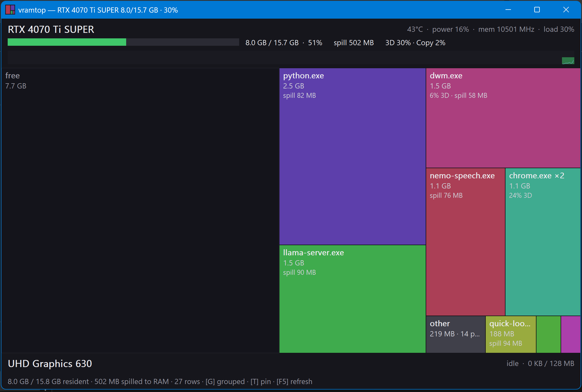The height and width of the screenshot is (392, 582).
Task: Click '8.0 GB / 15.8 GB resident' in status bar
Action: [x=48, y=382]
